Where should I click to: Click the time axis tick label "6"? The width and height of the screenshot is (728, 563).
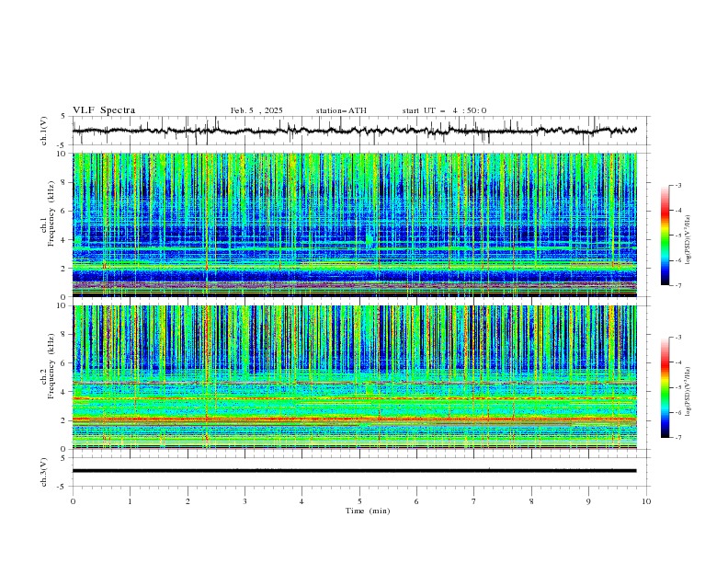[416, 501]
